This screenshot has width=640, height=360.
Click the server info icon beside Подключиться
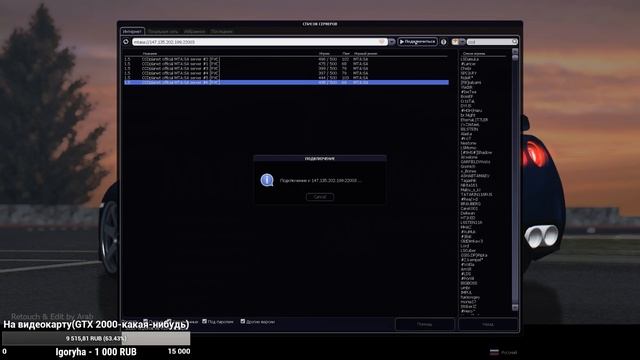coord(444,42)
